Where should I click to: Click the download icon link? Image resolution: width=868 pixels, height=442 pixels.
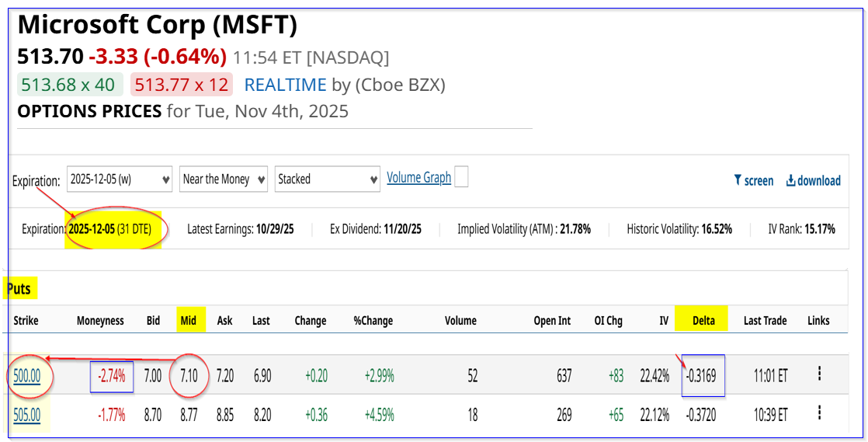point(813,180)
